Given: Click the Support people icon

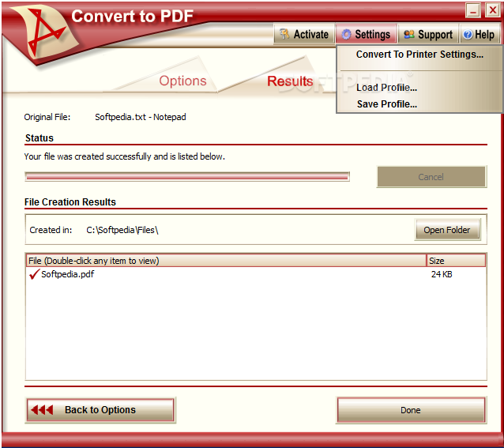Looking at the screenshot, I should (x=409, y=35).
